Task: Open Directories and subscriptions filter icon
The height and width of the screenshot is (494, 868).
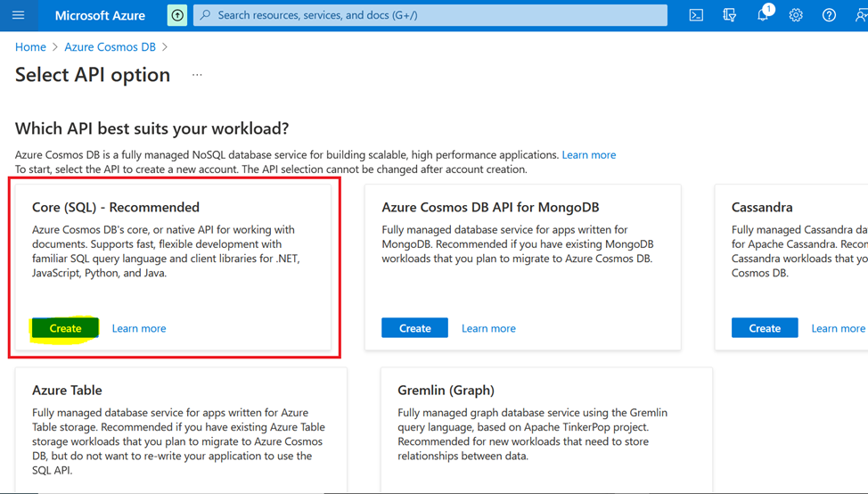Action: click(x=730, y=15)
